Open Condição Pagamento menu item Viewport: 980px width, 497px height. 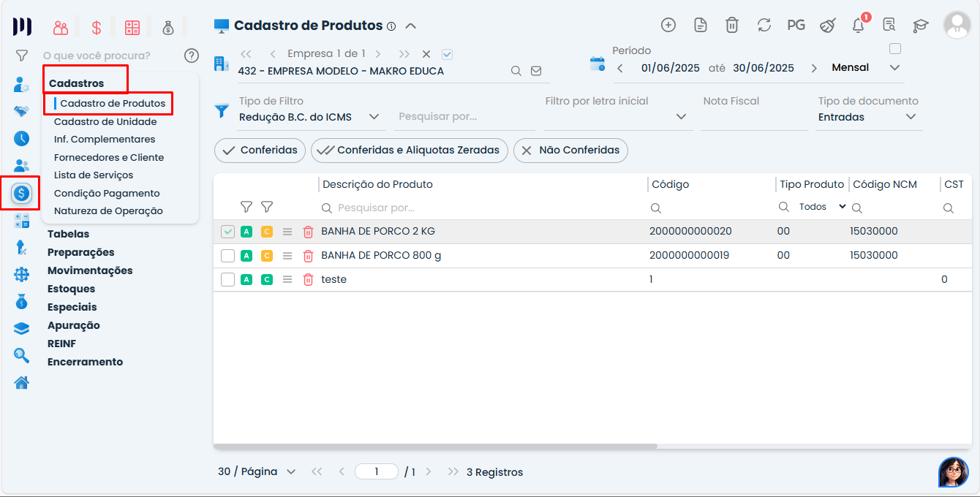pyautogui.click(x=107, y=194)
